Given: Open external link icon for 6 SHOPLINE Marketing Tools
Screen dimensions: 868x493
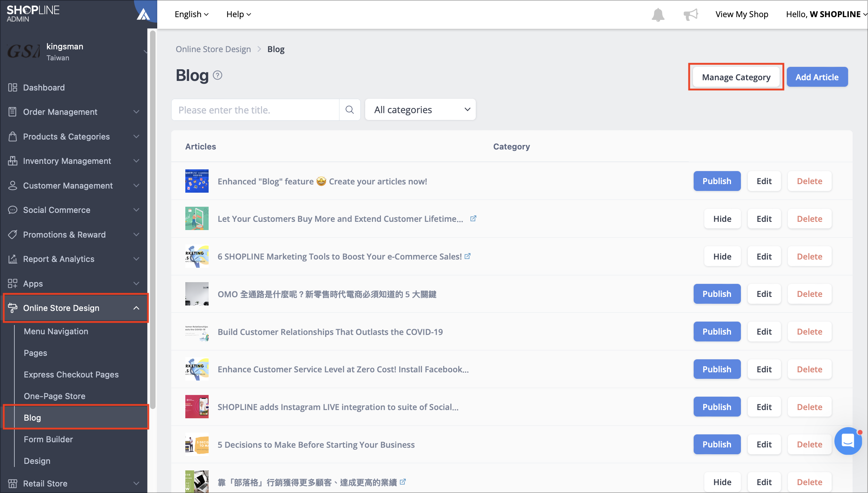Looking at the screenshot, I should [468, 256].
